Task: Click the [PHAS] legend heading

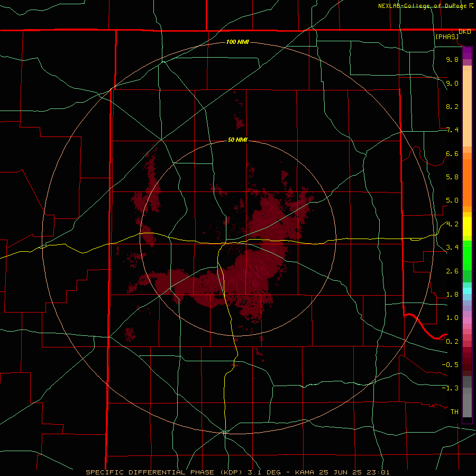Action: coord(447,36)
